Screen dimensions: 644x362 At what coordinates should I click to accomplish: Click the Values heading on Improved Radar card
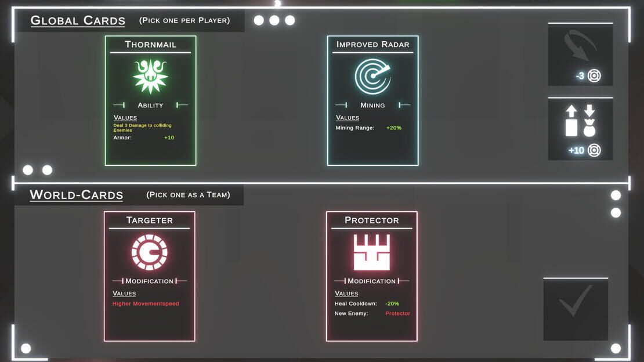pos(348,118)
